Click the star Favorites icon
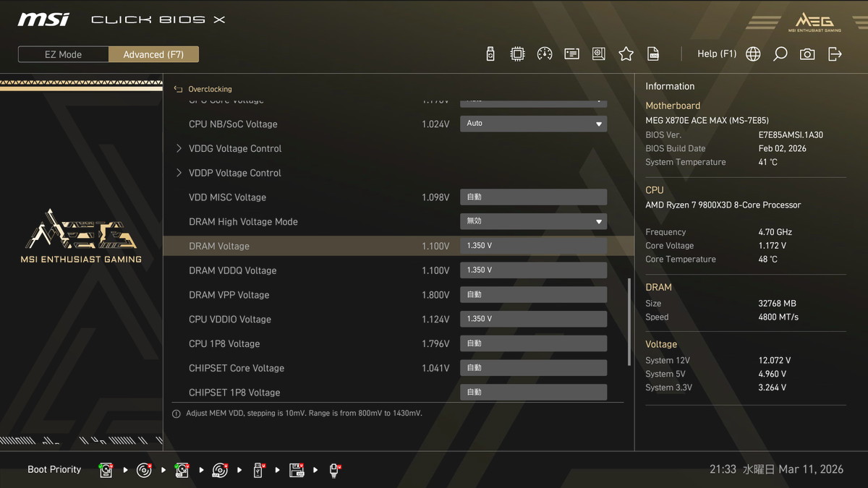The width and height of the screenshot is (868, 488). pos(626,54)
